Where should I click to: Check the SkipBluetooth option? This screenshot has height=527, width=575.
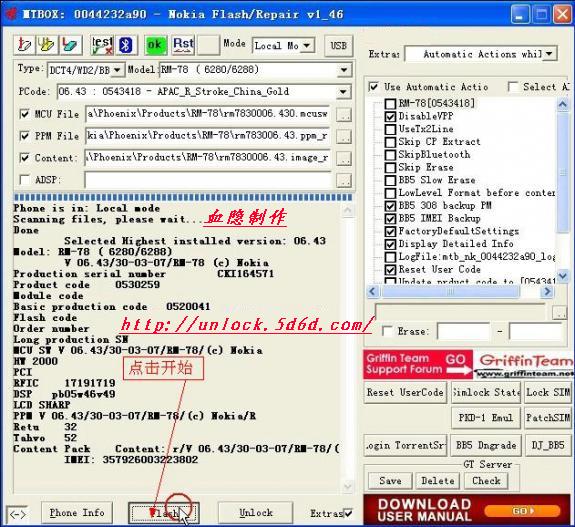[x=390, y=155]
